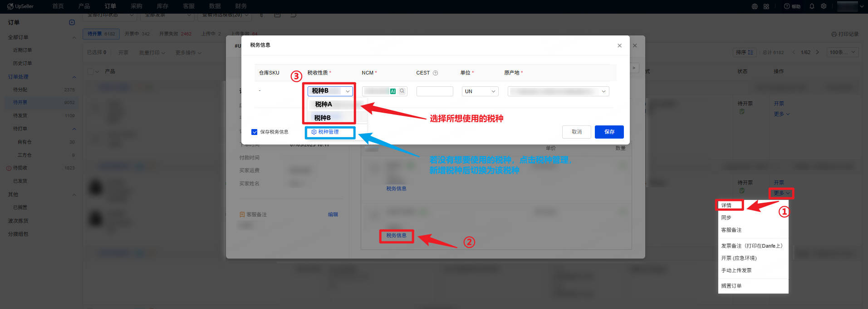
Task: Click the 保存 button
Action: (x=609, y=132)
